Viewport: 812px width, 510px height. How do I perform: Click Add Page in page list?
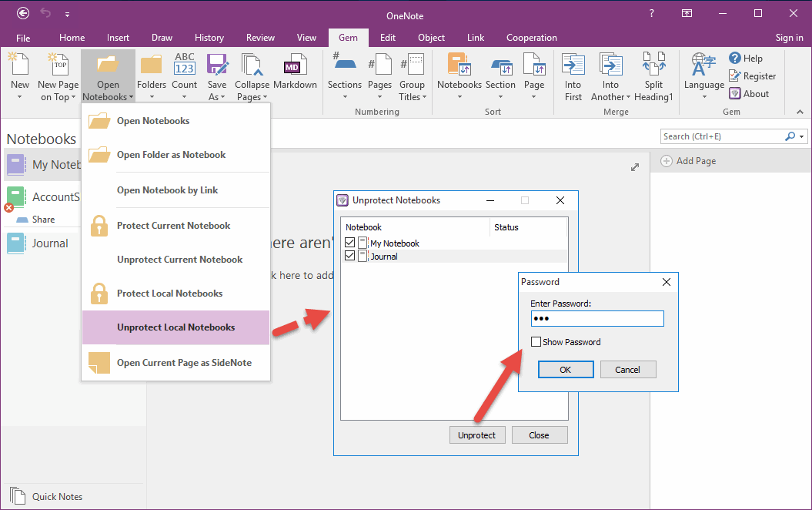(x=689, y=161)
